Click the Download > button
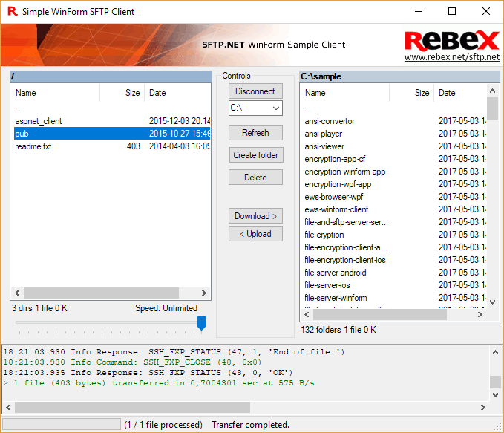Viewport: 504px width, 433px height. point(255,216)
